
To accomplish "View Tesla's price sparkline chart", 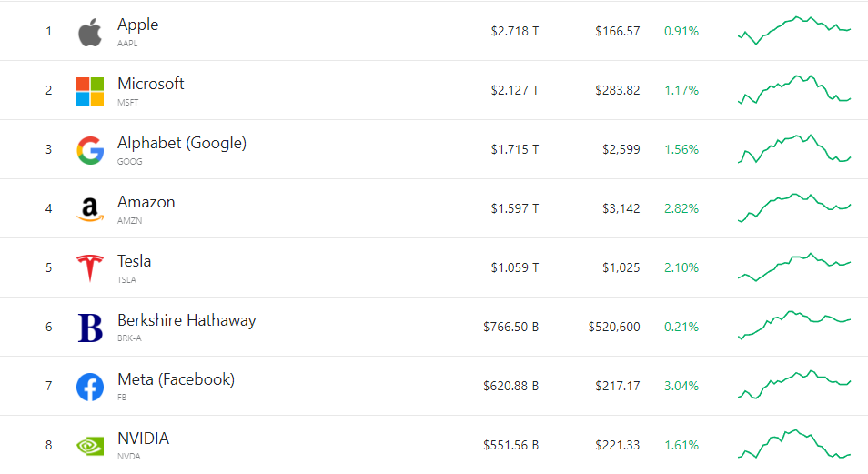I will coord(793,267).
